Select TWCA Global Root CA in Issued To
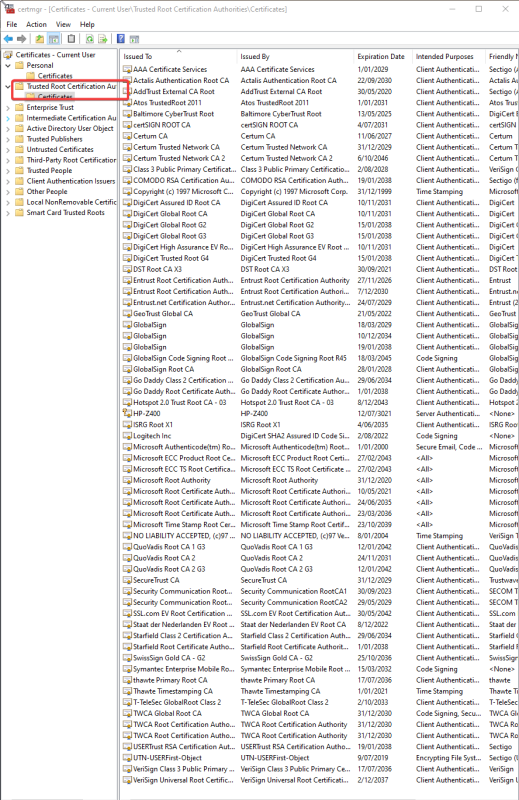 (167, 713)
